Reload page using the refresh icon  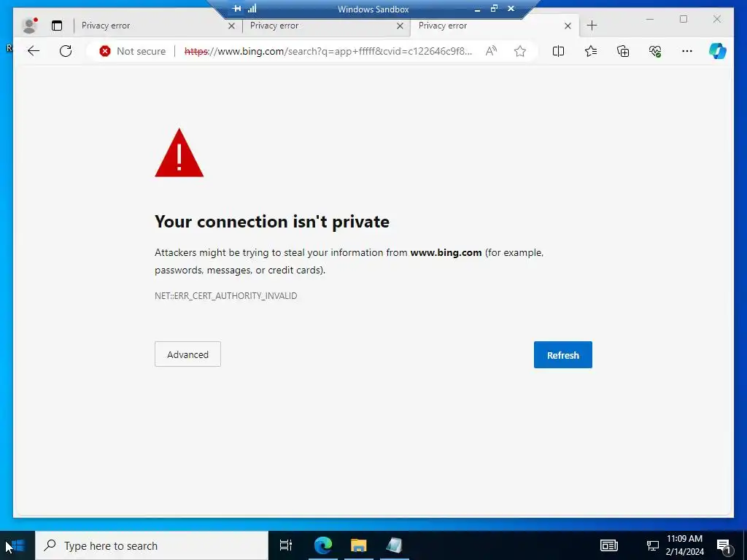click(66, 51)
